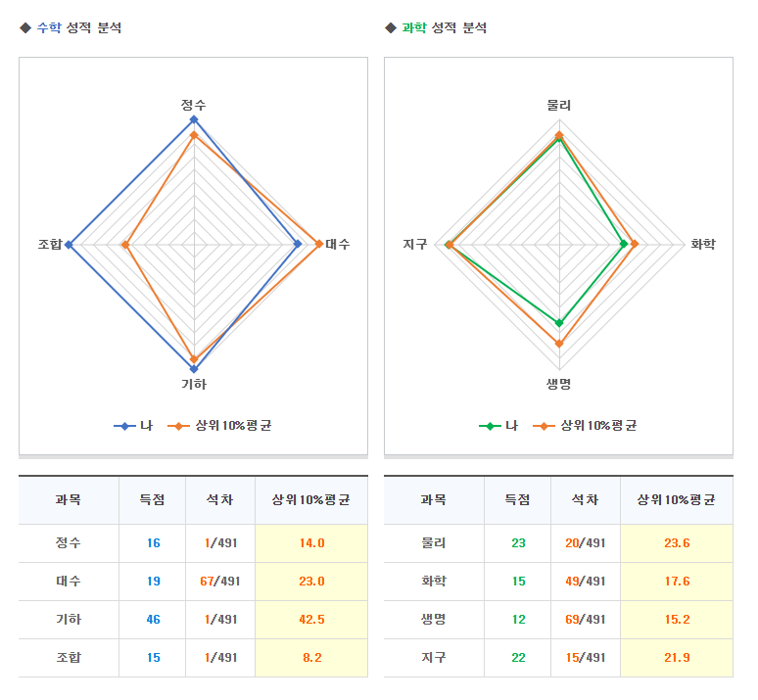Click the 기하 score value 46

154,620
